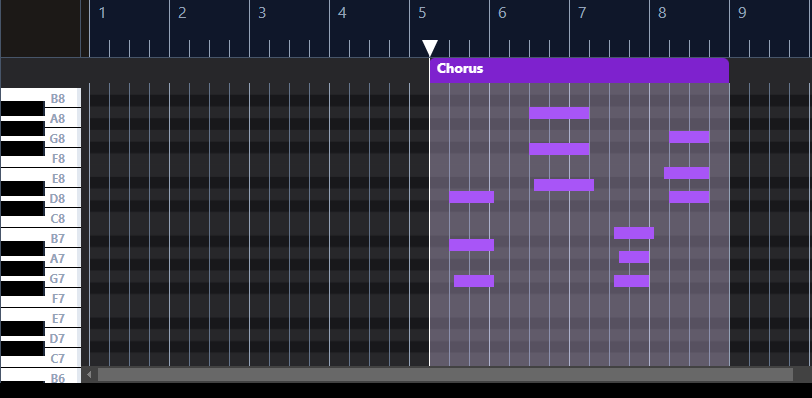Play the black key between G7 and A7

click(x=22, y=268)
